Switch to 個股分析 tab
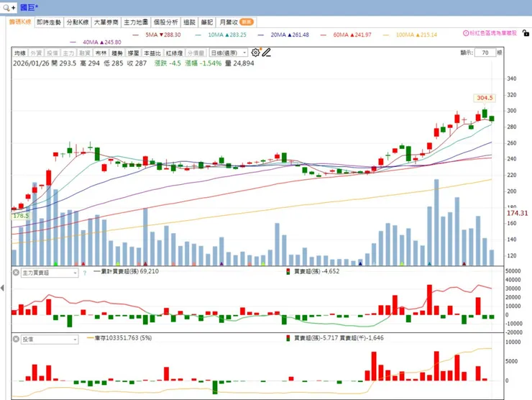Image resolution: width=532 pixels, height=400 pixels. coord(165,22)
